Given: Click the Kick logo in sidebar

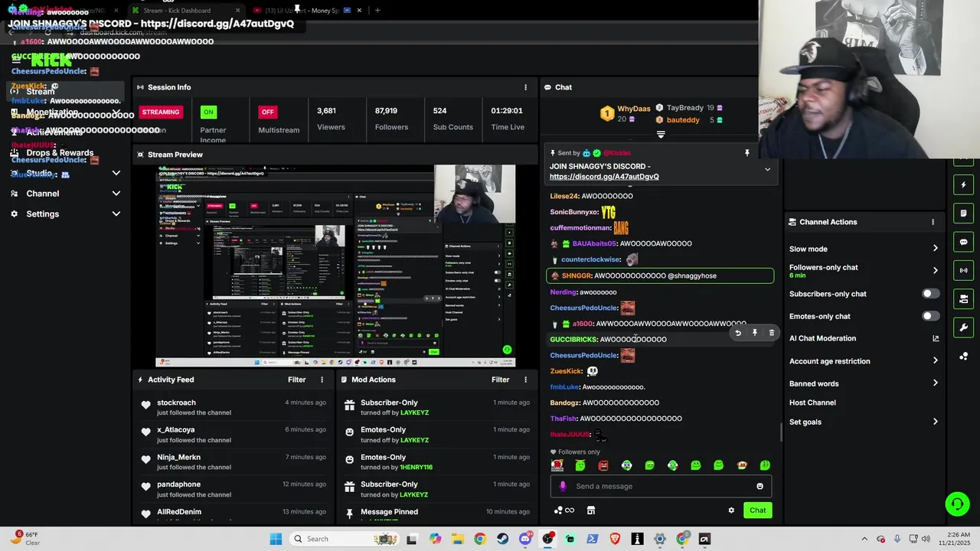Looking at the screenshot, I should [x=51, y=60].
